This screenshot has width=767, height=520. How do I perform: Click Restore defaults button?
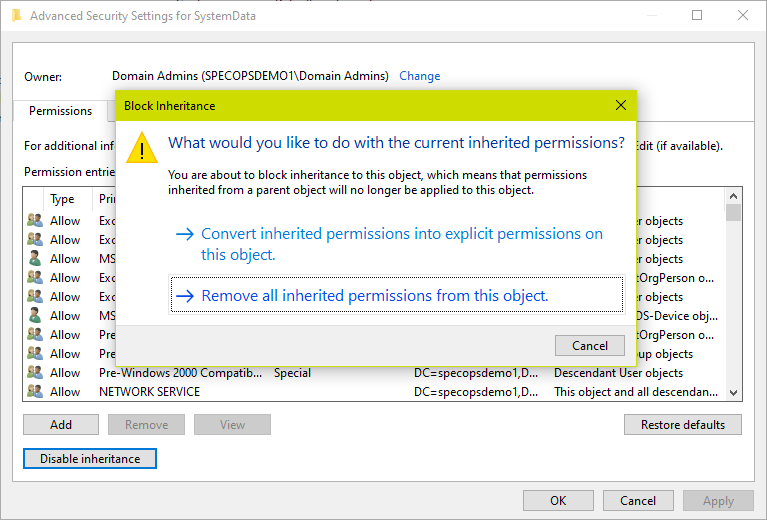682,424
